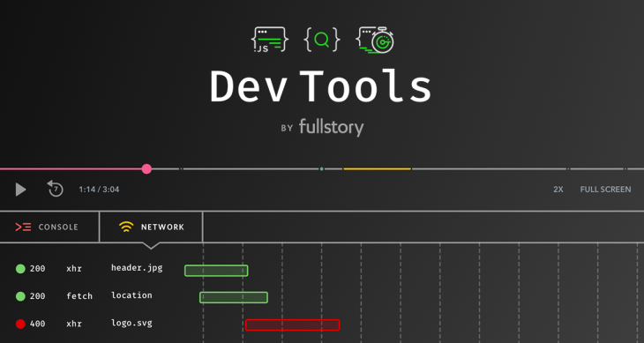Click the red logo.svg timing bar

coord(292,325)
